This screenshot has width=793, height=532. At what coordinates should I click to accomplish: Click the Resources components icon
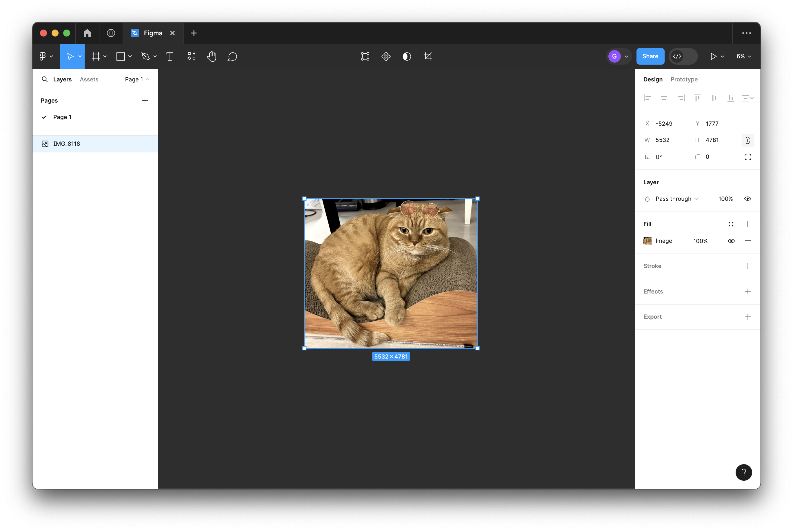pos(191,56)
